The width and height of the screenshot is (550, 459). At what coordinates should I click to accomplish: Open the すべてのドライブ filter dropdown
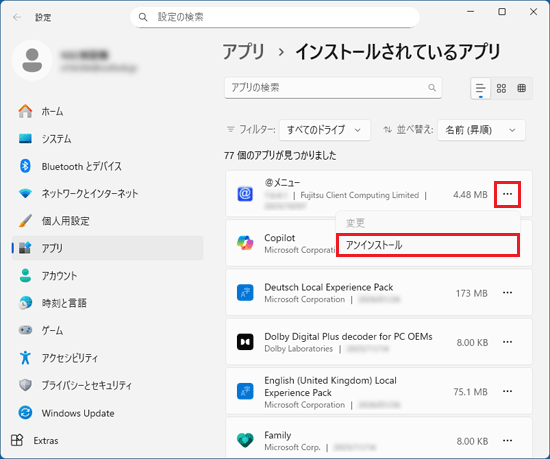point(324,130)
